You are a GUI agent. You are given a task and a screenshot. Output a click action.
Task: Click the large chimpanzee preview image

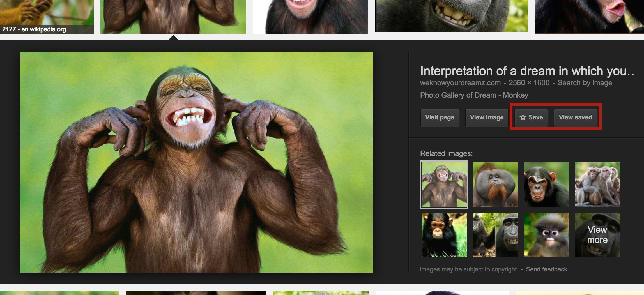[x=196, y=162]
